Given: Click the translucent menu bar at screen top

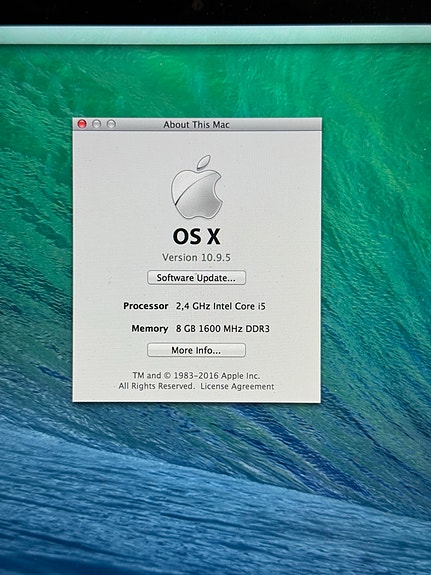Looking at the screenshot, I should (x=215, y=35).
